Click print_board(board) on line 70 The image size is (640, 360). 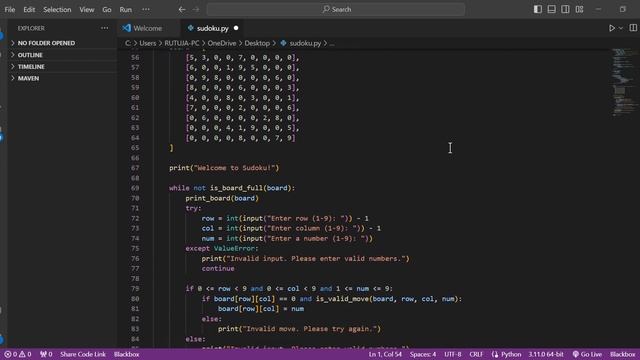point(222,198)
